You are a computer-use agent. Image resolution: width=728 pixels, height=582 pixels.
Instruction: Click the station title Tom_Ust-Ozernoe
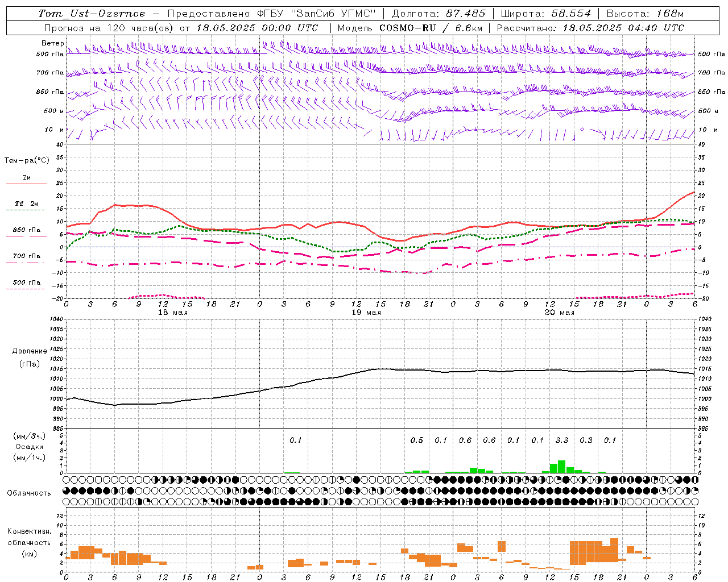pos(92,14)
